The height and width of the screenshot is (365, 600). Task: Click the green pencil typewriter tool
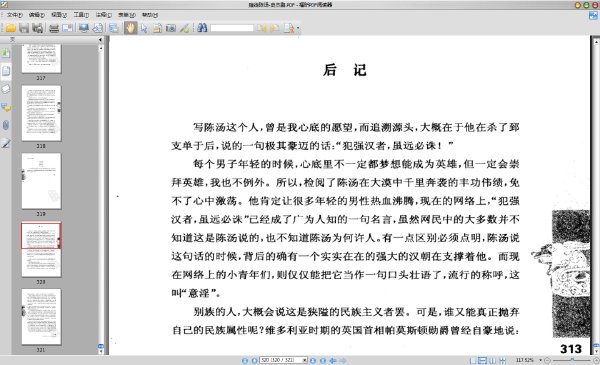(184, 28)
